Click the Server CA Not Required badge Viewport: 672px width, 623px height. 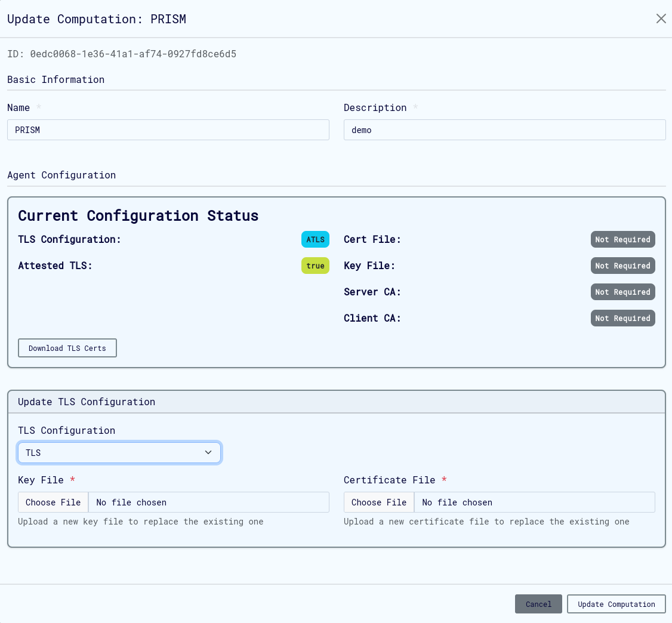622,292
